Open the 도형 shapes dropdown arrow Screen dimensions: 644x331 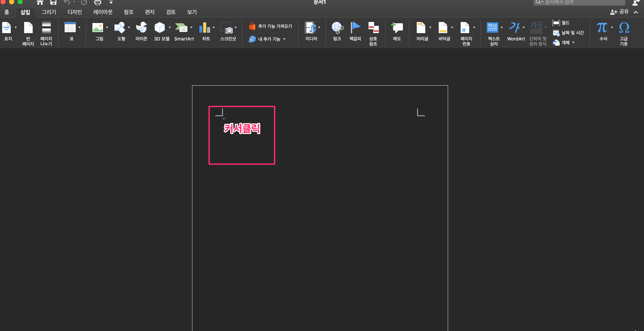click(x=129, y=28)
